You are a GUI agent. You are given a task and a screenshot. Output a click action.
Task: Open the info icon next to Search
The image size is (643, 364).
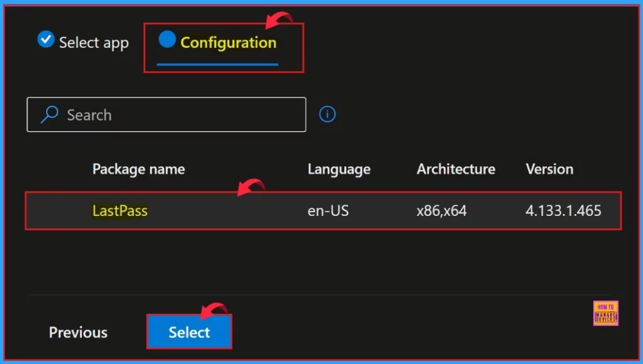327,114
